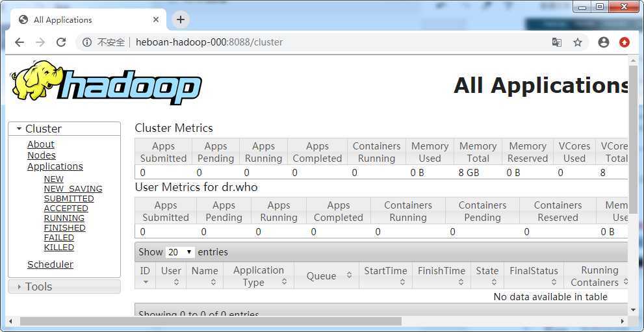Click the User Metrics for dr.who heading
The width and height of the screenshot is (644, 332).
click(196, 188)
